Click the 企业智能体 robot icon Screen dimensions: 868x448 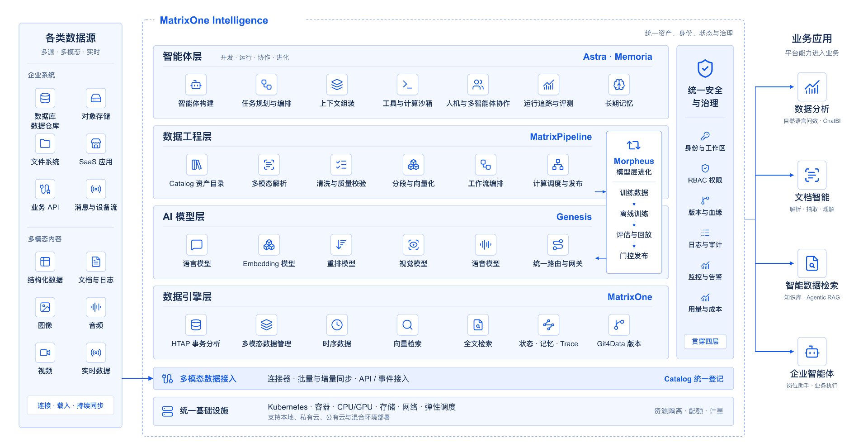(812, 352)
